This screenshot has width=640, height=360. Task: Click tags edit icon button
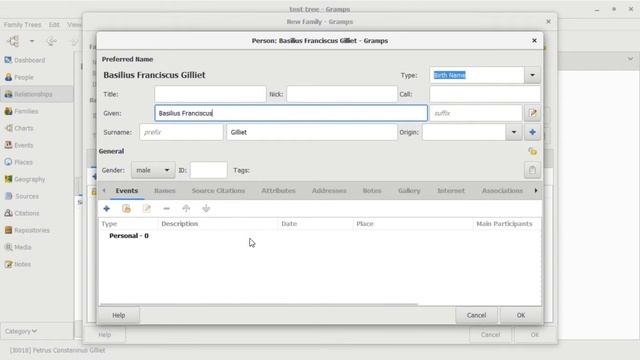click(532, 170)
